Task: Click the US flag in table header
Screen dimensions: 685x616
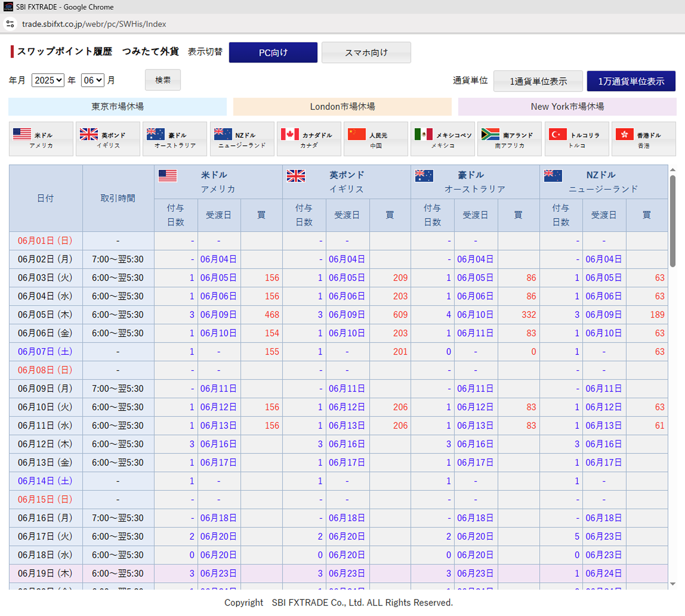Action: tap(167, 176)
